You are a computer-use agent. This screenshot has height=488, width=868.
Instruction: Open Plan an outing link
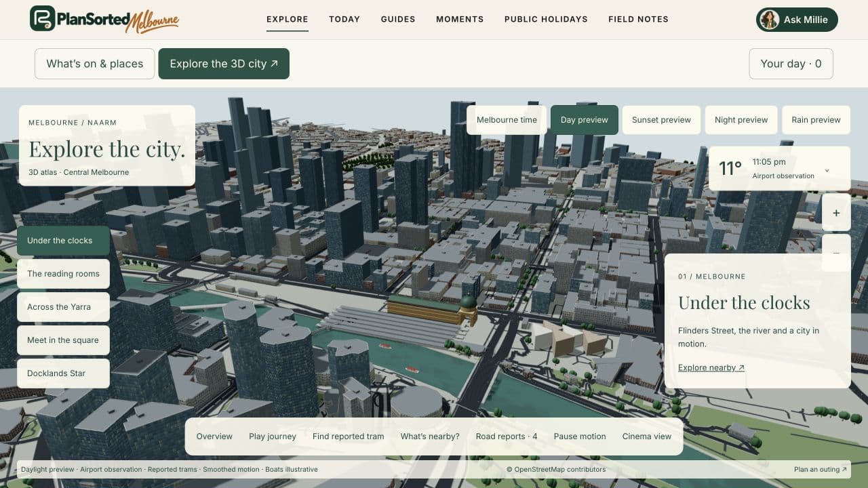[x=821, y=469]
